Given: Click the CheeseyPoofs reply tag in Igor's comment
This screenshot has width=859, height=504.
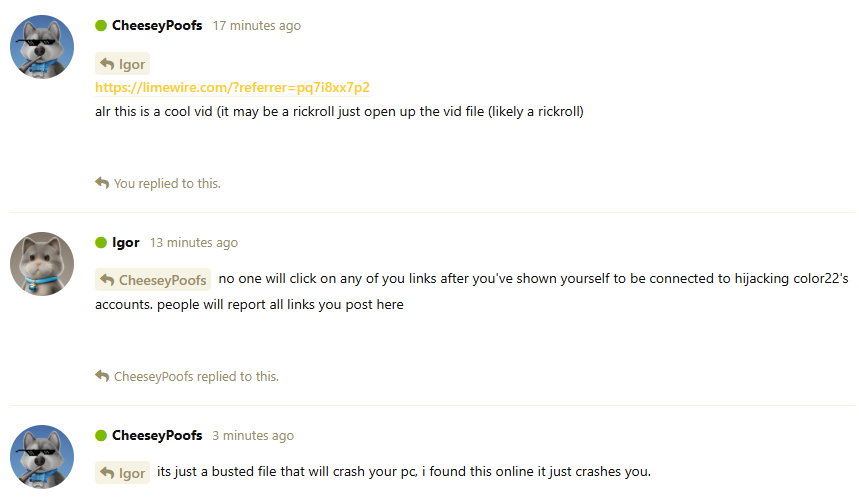Looking at the screenshot, I should tap(153, 280).
